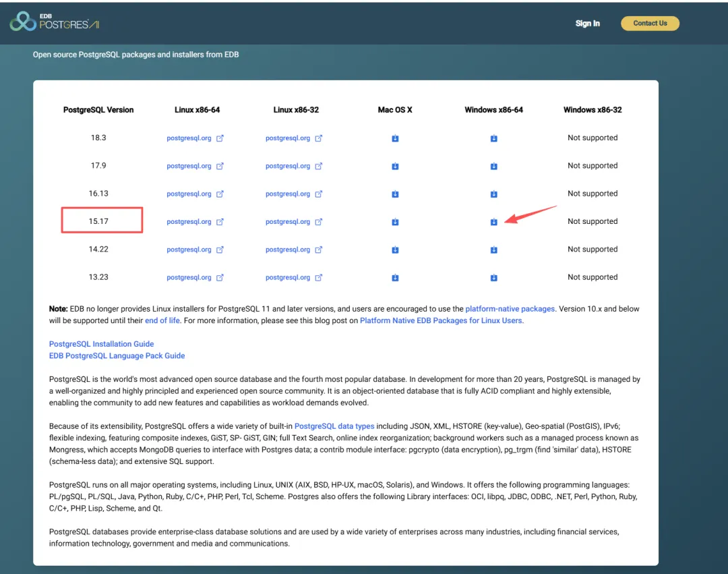This screenshot has width=728, height=574.
Task: Open EDB PostgreSQL Language Pack Guide
Action: 117,355
